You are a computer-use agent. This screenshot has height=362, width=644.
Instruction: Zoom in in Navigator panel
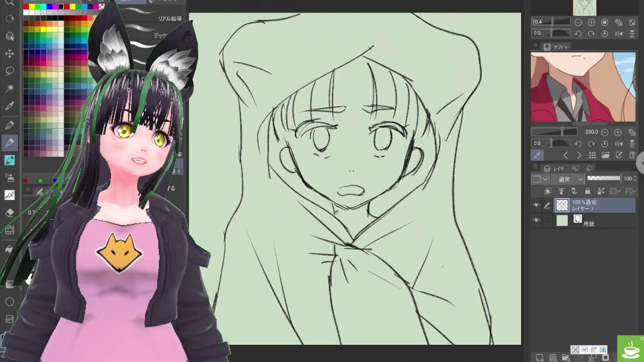[591, 23]
